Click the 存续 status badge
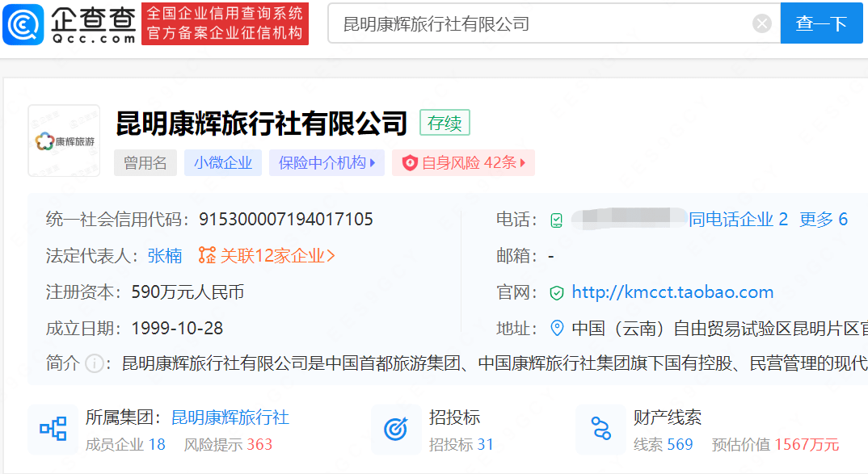This screenshot has width=868, height=474. coord(445,123)
